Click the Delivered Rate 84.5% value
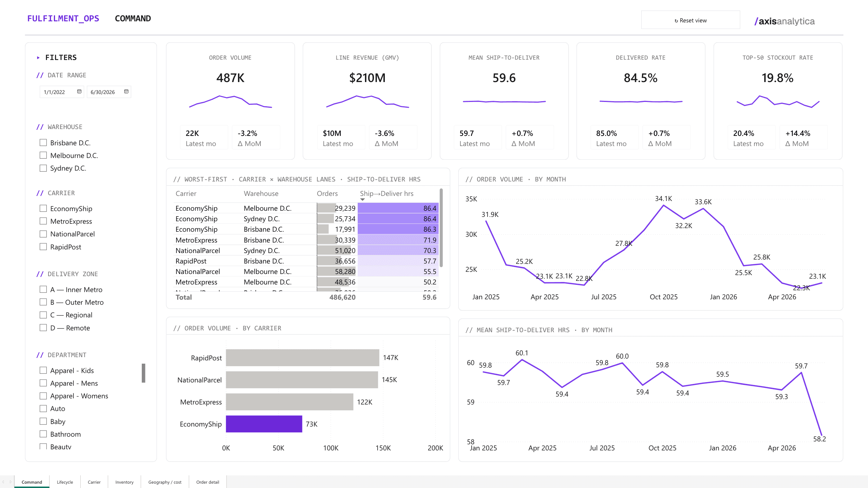The image size is (868, 488). (x=641, y=78)
